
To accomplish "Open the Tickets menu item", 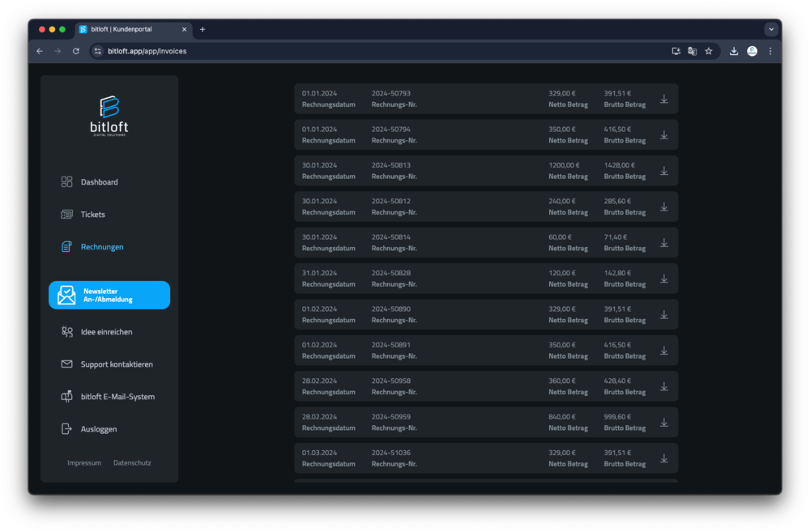I will 93,215.
